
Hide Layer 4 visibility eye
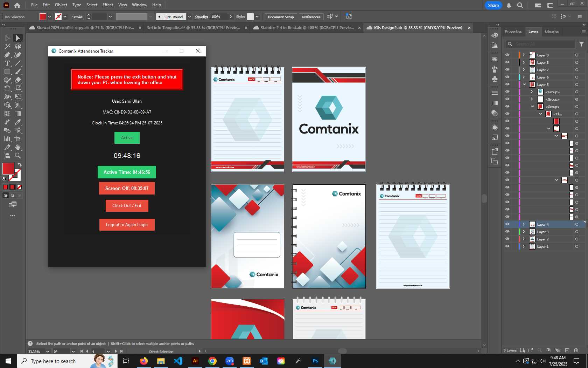(x=507, y=224)
